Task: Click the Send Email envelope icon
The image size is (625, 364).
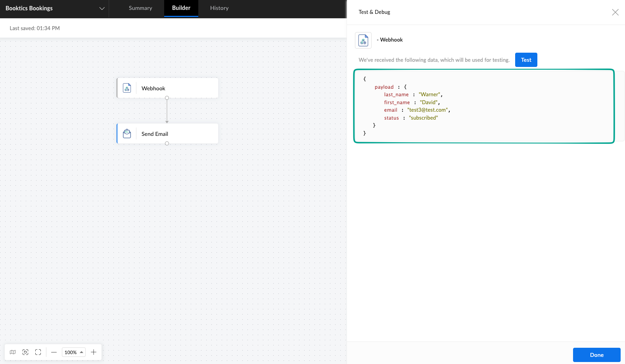Action: click(127, 133)
